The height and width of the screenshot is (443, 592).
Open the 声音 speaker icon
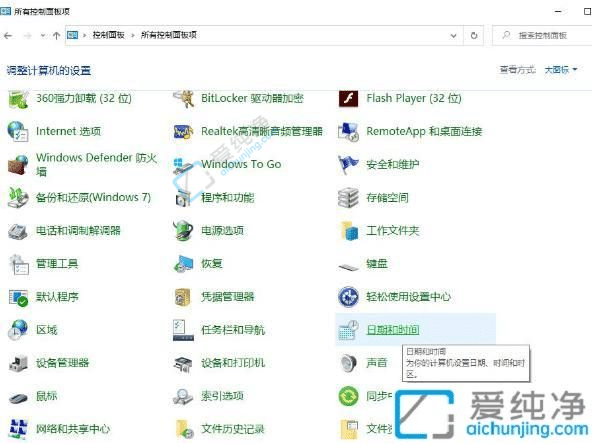[x=348, y=363]
